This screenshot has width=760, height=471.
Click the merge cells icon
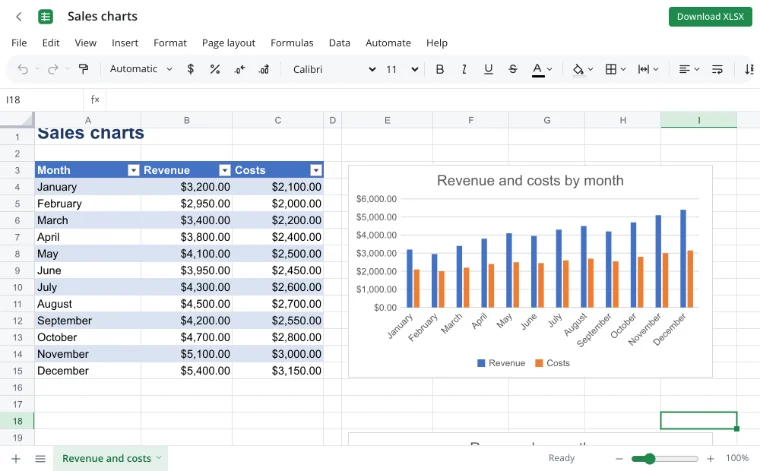tap(643, 69)
